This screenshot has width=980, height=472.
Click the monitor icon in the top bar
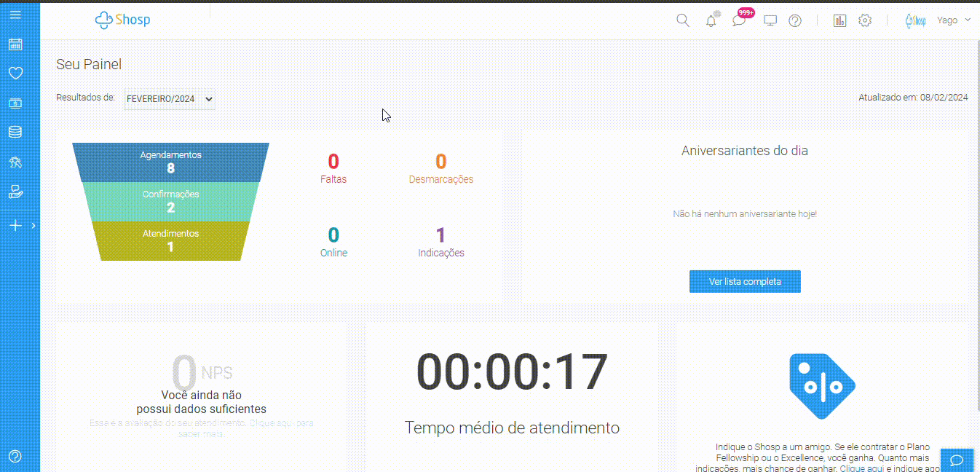[x=769, y=20]
